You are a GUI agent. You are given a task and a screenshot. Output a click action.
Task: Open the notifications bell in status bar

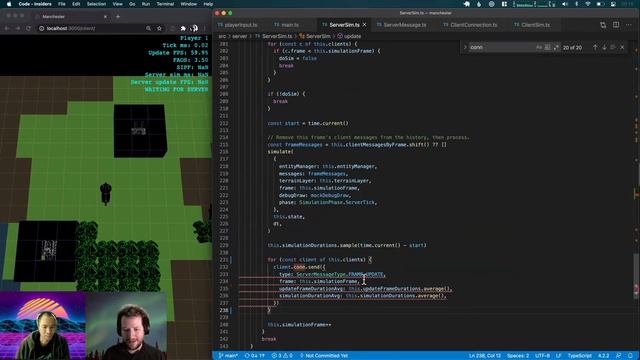coord(631,356)
